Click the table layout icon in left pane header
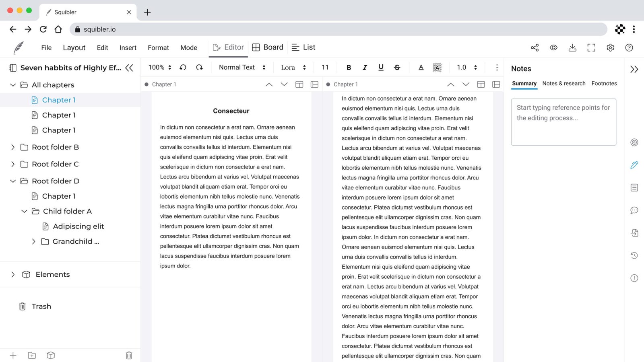 [x=299, y=84]
